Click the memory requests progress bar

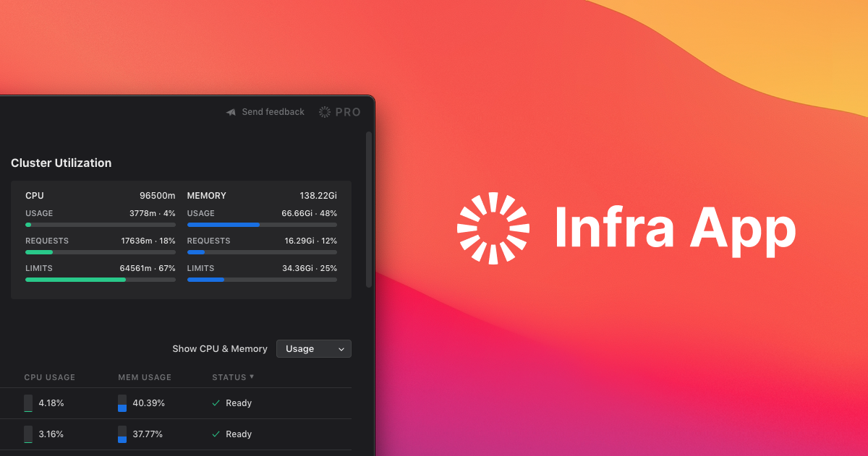pos(262,252)
